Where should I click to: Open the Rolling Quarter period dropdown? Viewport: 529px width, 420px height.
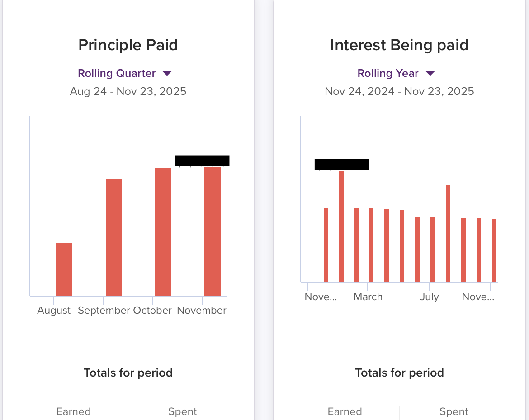pyautogui.click(x=117, y=73)
